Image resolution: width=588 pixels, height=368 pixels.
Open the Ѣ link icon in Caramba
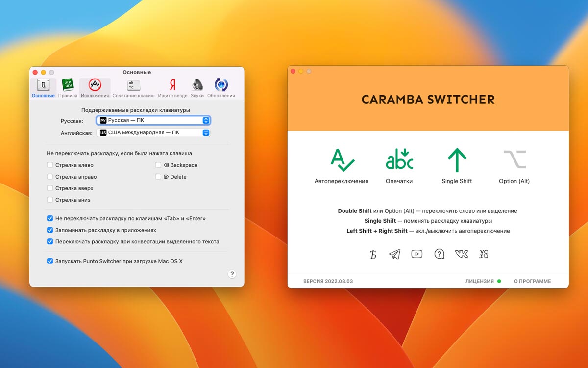tap(373, 254)
